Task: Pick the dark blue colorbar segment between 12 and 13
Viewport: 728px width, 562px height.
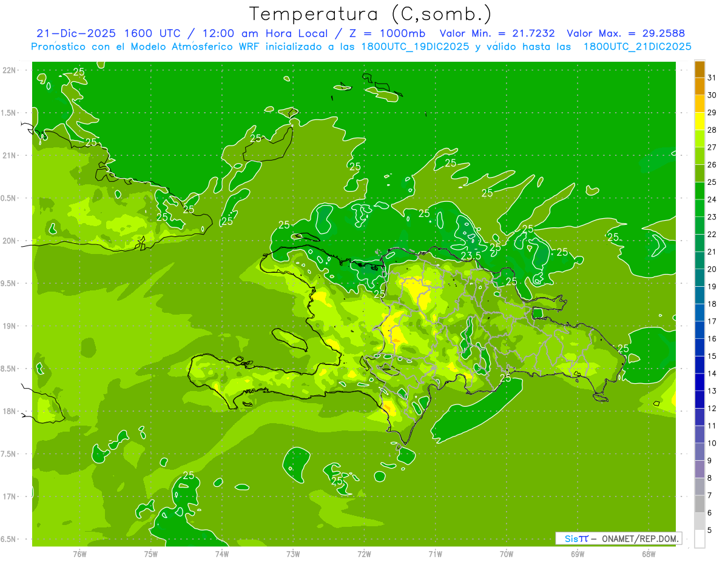Action: point(699,400)
